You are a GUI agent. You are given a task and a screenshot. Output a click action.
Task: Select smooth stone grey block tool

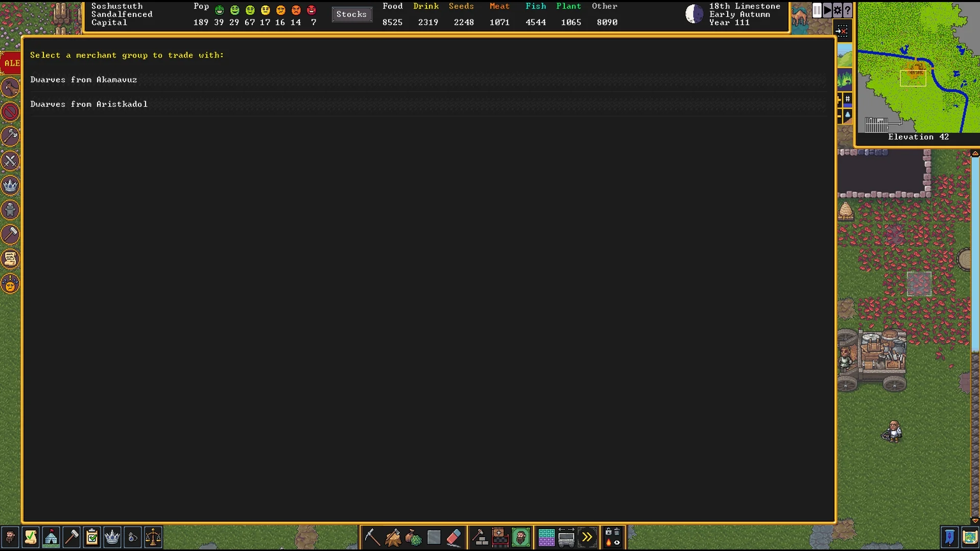[434, 537]
